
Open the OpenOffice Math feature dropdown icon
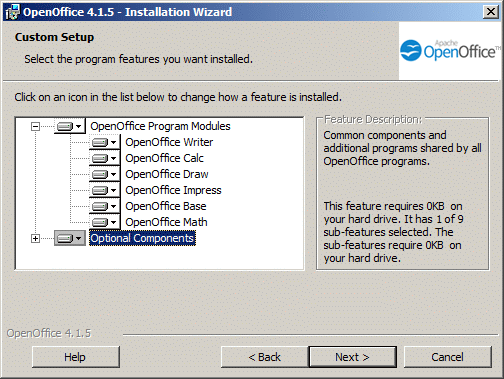click(x=105, y=222)
